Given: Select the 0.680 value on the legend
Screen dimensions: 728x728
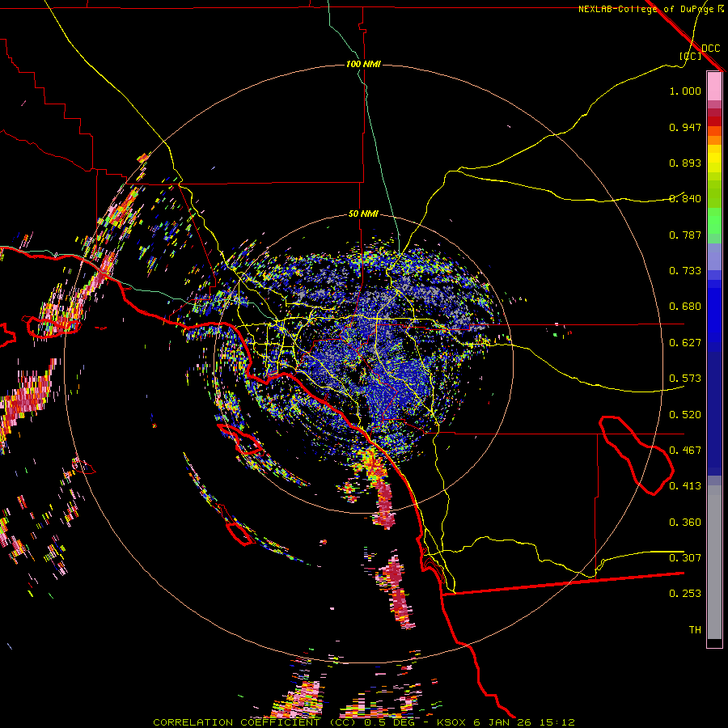Looking at the screenshot, I should coord(685,307).
